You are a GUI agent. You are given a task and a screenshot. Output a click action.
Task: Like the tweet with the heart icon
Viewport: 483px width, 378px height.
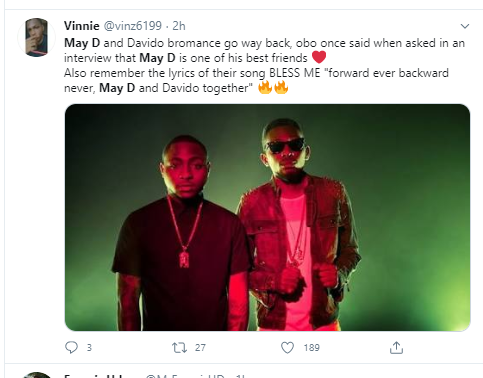click(287, 348)
